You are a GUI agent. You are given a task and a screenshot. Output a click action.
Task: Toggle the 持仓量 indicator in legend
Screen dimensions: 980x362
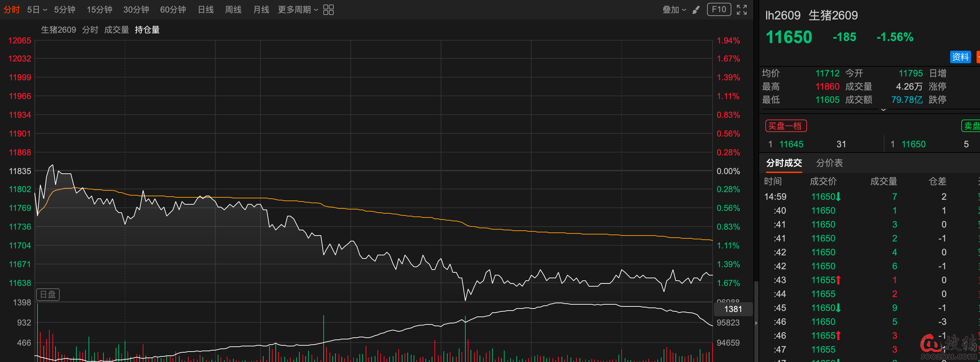147,30
